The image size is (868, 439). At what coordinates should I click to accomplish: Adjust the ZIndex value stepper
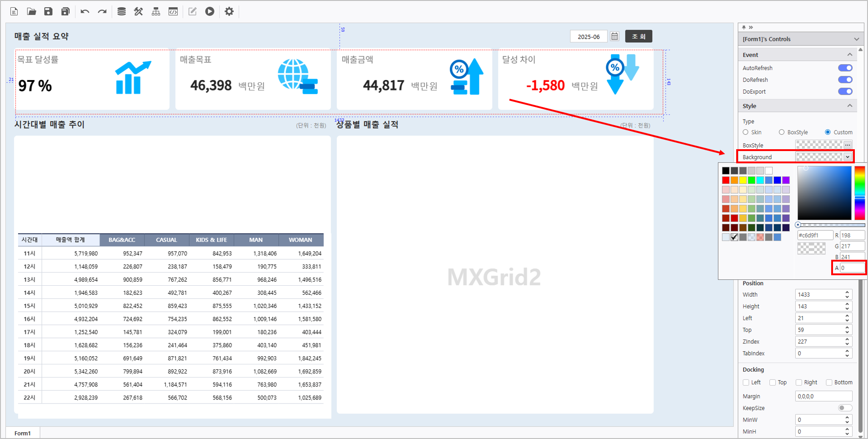[x=847, y=341]
